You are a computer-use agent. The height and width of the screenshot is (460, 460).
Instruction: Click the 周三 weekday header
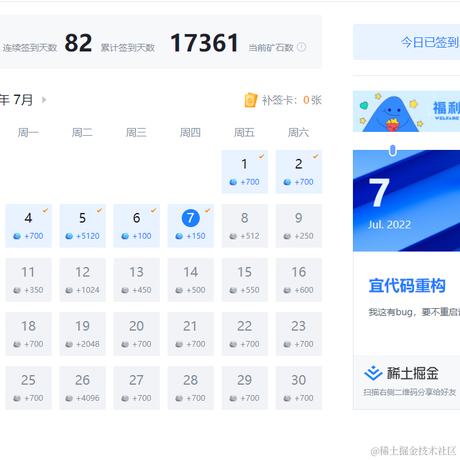[x=136, y=133]
